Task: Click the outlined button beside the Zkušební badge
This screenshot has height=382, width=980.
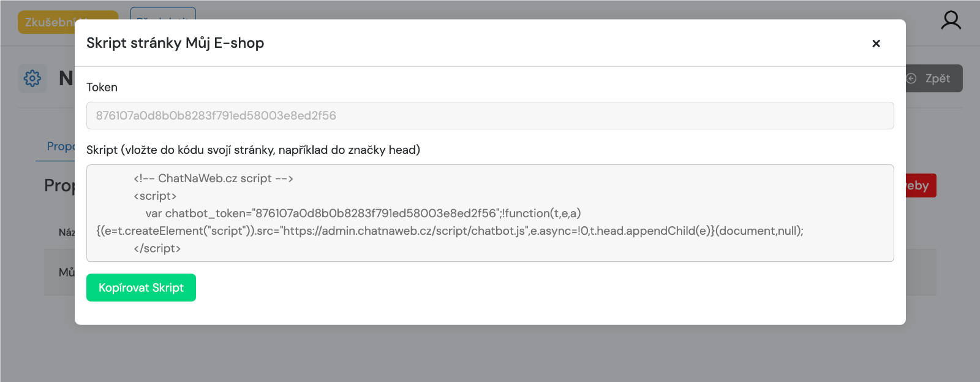Action: tap(163, 13)
